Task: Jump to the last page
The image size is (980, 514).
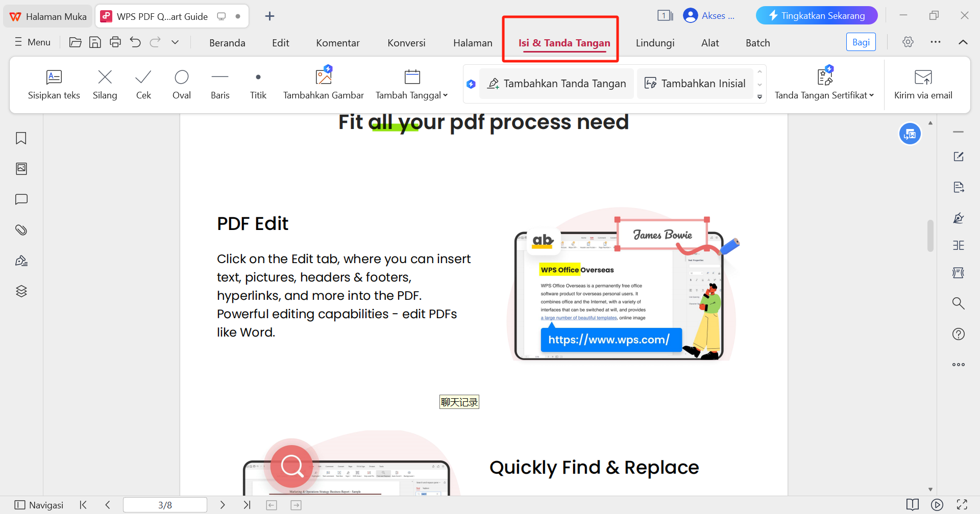Action: tap(247, 505)
